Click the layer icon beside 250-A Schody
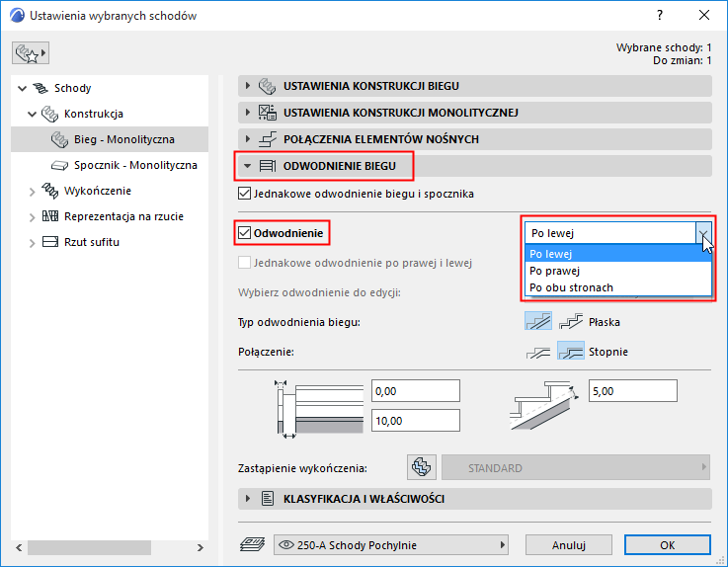The image size is (728, 567). point(252,544)
